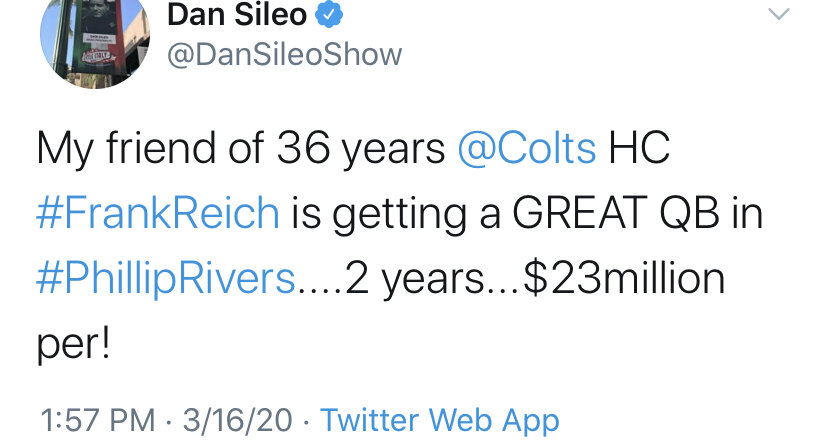Viewport: 828px width, 446px height.
Task: Click the word "per!" ending the tweet
Action: (73, 346)
